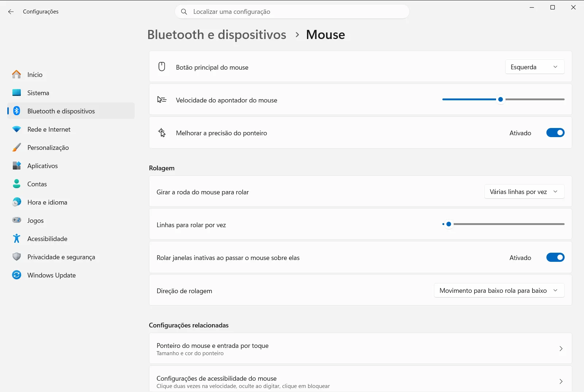Click the Personalização paintbrush icon
Image resolution: width=584 pixels, height=392 pixels.
(16, 147)
